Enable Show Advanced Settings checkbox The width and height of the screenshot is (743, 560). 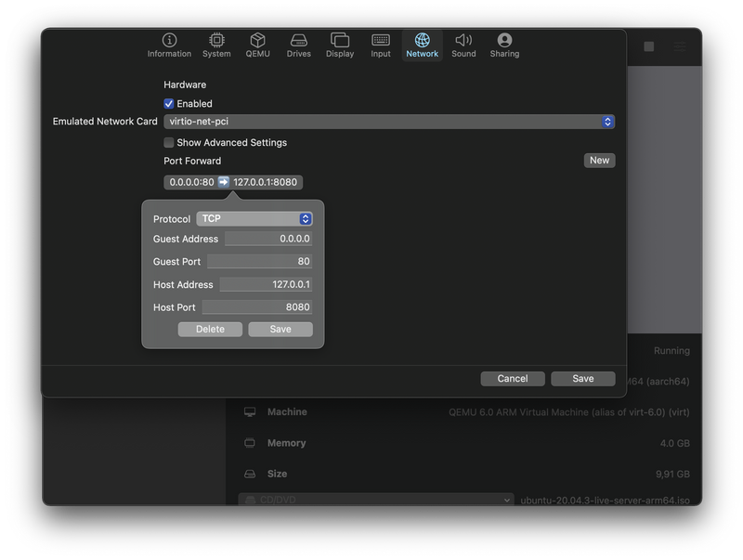tap(169, 143)
